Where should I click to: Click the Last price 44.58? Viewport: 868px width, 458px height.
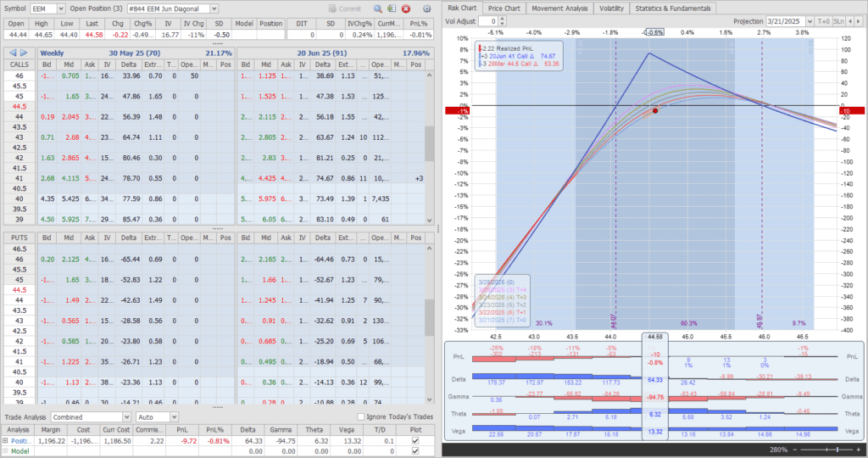(93, 34)
